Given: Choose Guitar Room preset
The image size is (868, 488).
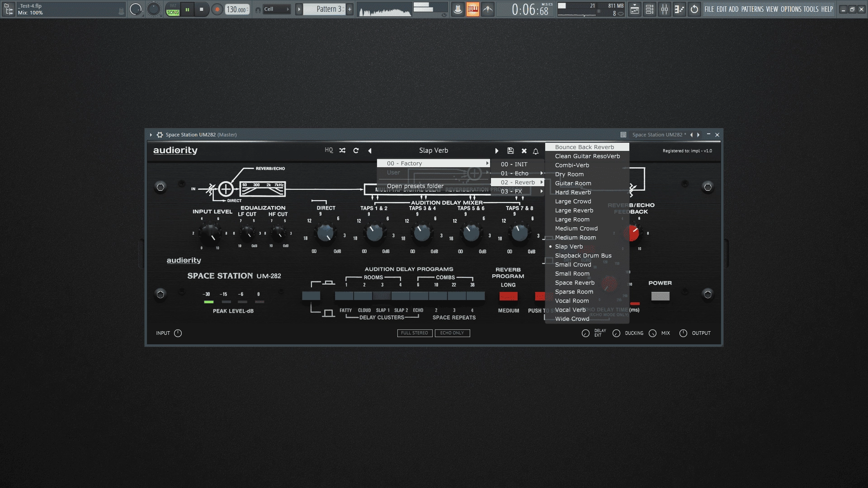Looking at the screenshot, I should tap(587, 183).
